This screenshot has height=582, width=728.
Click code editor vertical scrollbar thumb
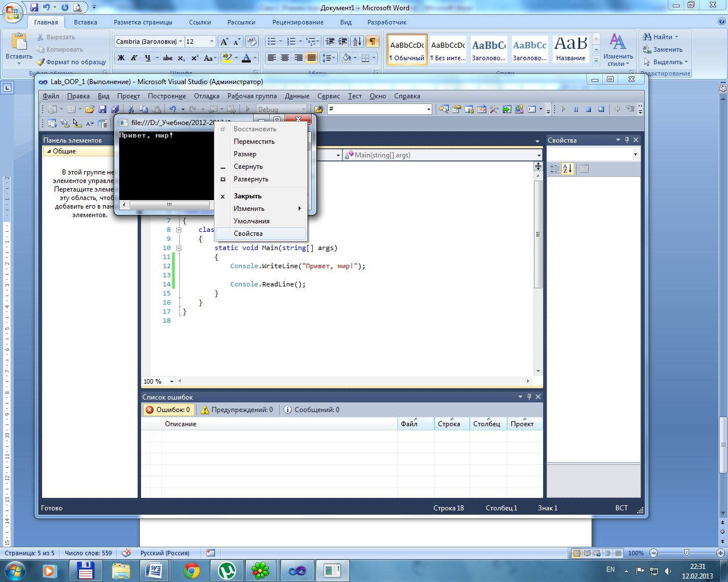pyautogui.click(x=538, y=234)
